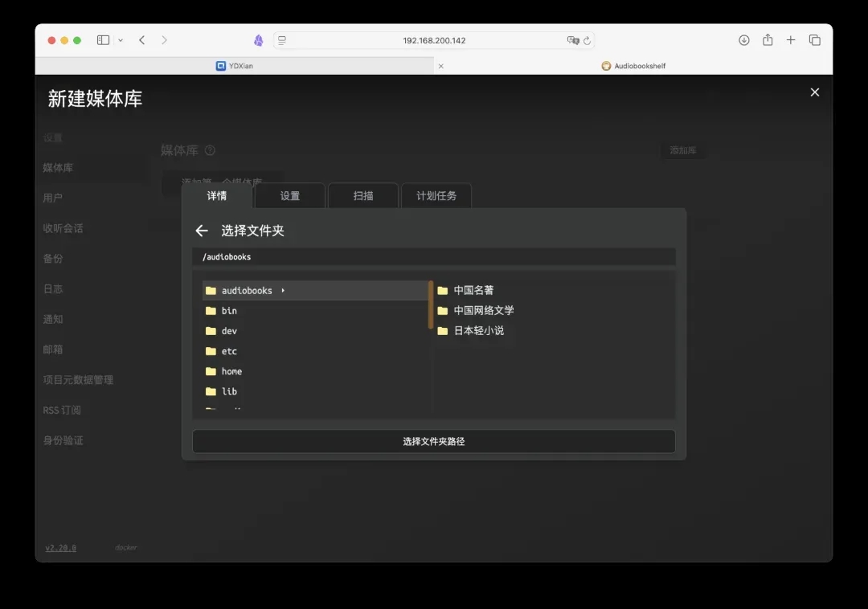Click the Share icon in Safari toolbar
The height and width of the screenshot is (609, 868).
[x=768, y=40]
